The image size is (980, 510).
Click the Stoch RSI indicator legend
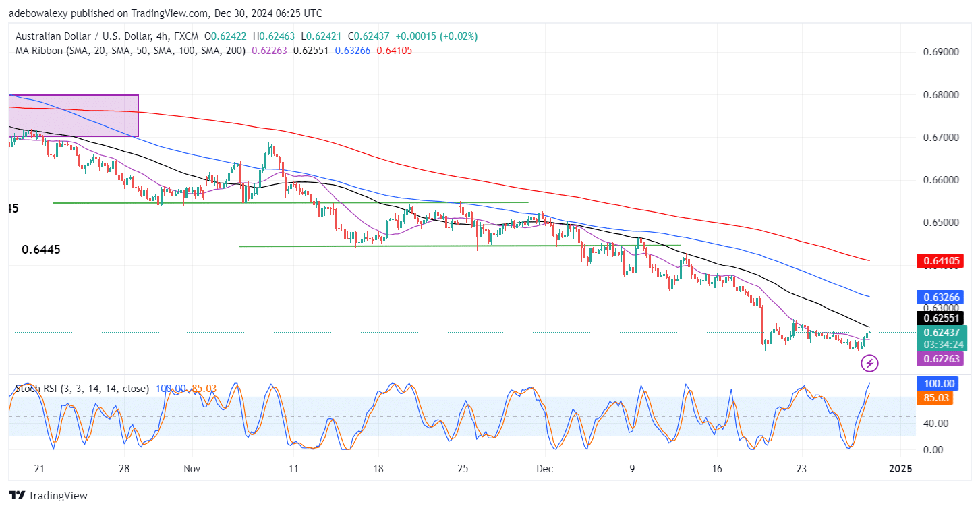pyautogui.click(x=82, y=389)
